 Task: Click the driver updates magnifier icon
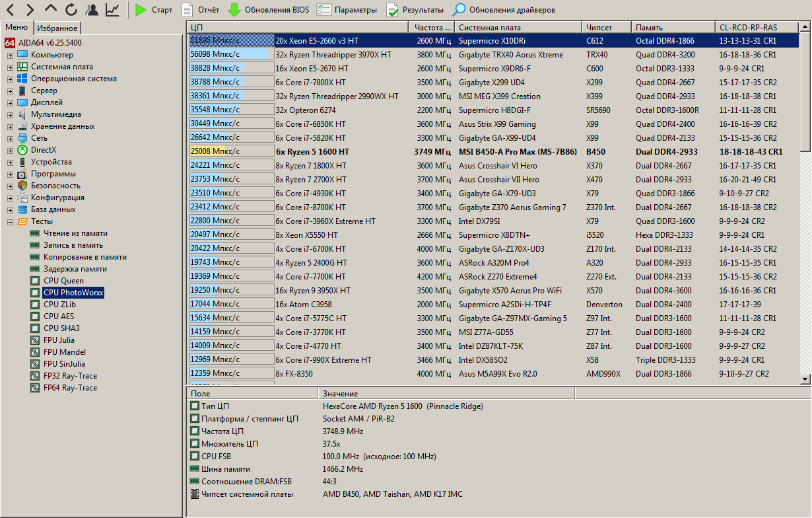click(459, 10)
